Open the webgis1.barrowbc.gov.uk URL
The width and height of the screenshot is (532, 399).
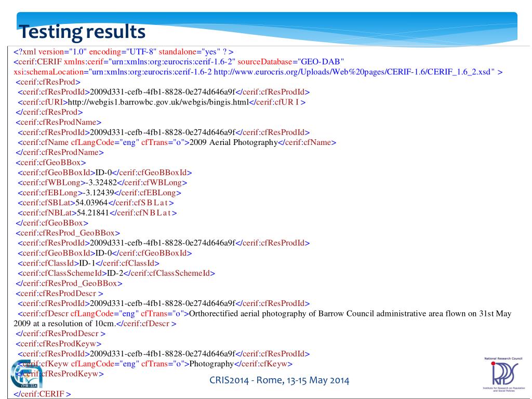point(158,102)
